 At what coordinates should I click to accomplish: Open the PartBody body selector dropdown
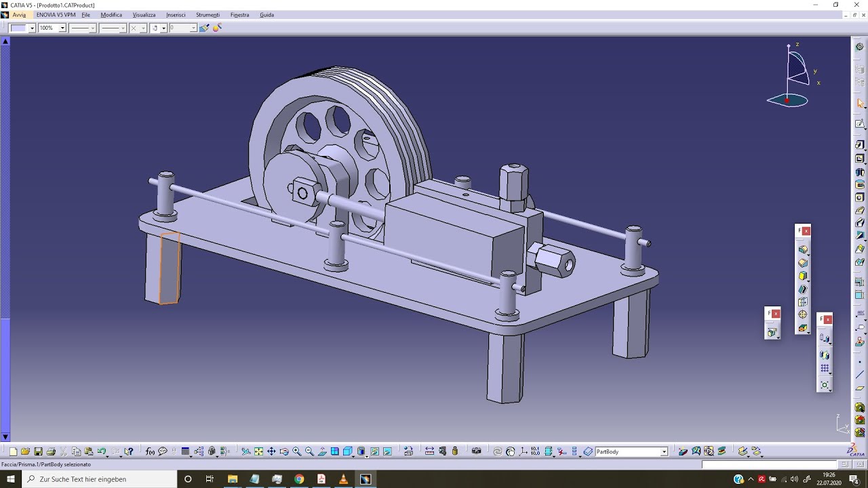664,451
